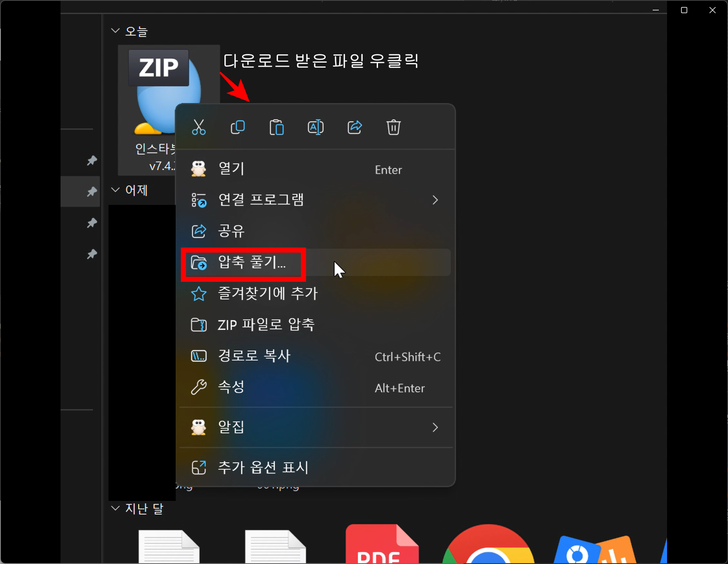This screenshot has width=728, height=564.
Task: Click 경로로 복사 menu entry
Action: (x=315, y=356)
